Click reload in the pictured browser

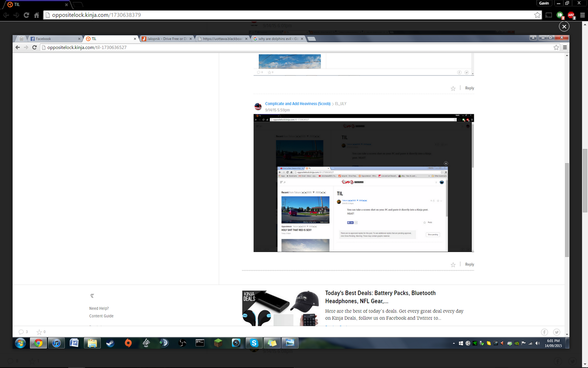pos(34,47)
